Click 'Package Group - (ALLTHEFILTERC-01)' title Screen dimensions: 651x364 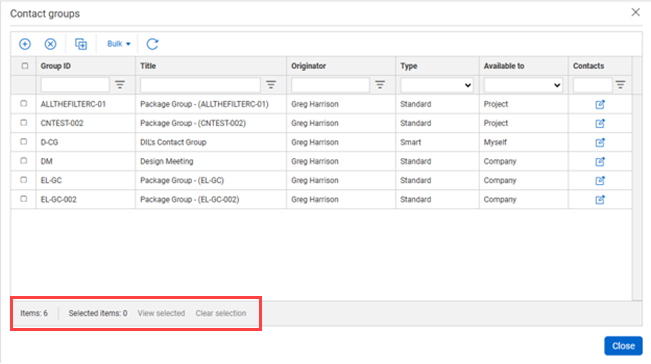click(x=204, y=104)
